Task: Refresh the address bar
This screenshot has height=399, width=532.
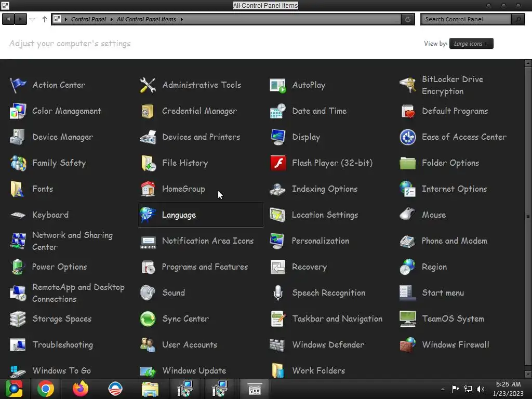Action: 408,19
